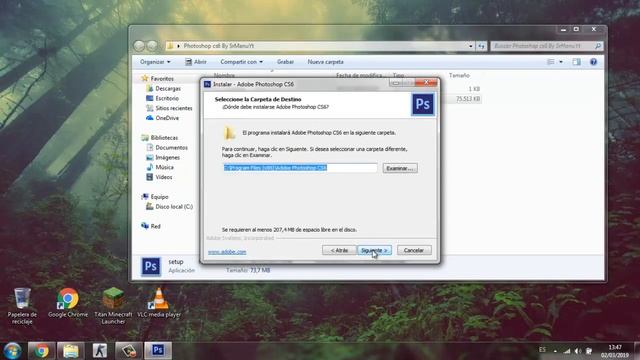This screenshot has height=360, width=640.
Task: Go back with the Atrás button
Action: [x=339, y=250]
